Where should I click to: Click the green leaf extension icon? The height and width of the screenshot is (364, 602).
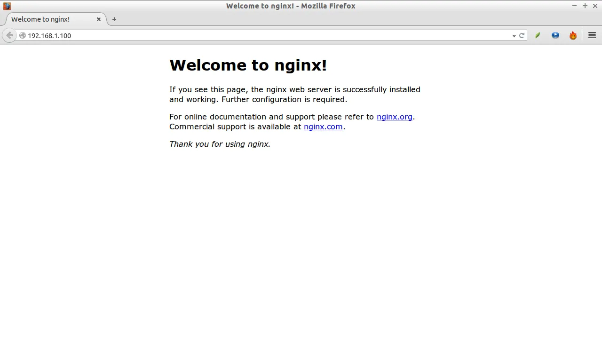coord(538,35)
